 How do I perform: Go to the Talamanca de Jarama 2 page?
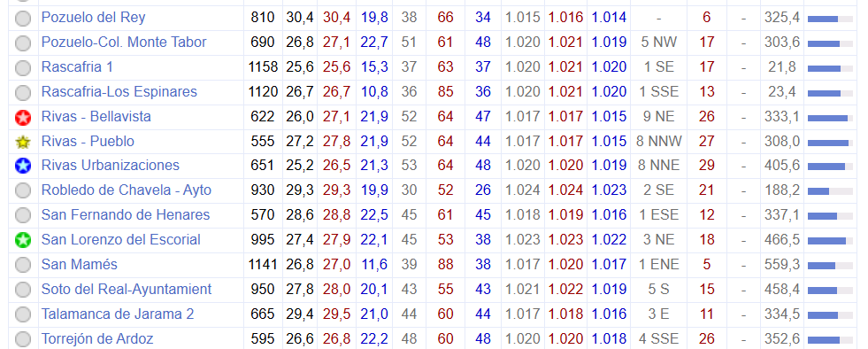(118, 314)
